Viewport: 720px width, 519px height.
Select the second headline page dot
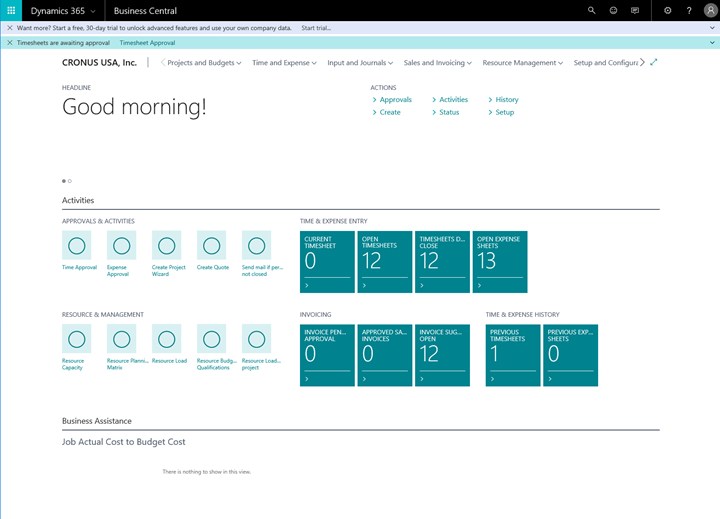[x=70, y=181]
